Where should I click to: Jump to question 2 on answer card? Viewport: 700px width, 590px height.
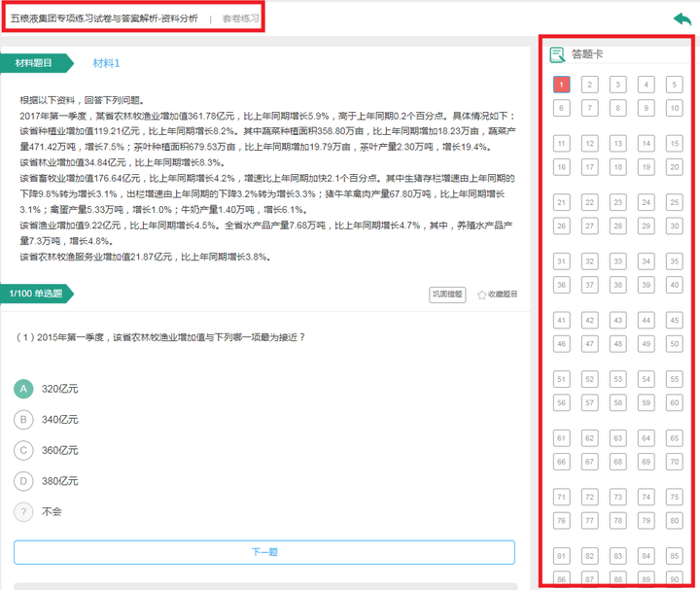pyautogui.click(x=590, y=85)
